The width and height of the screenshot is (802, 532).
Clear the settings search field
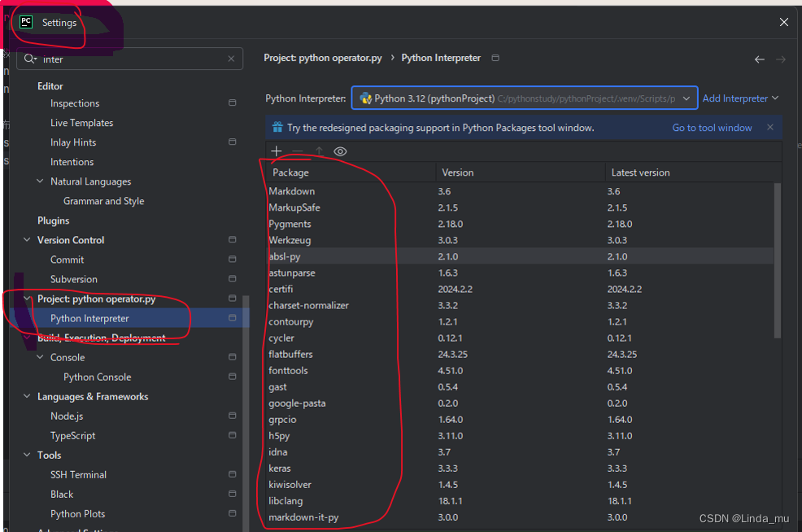pos(231,59)
